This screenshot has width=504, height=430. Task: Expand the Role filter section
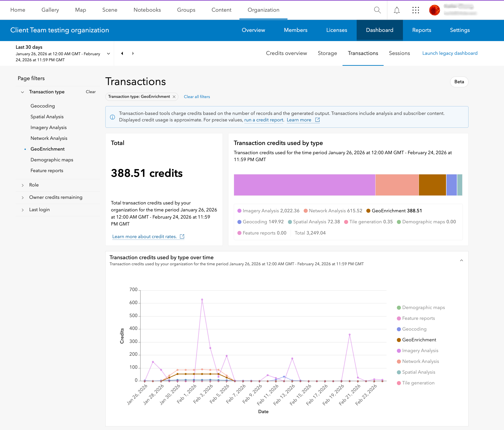34,185
